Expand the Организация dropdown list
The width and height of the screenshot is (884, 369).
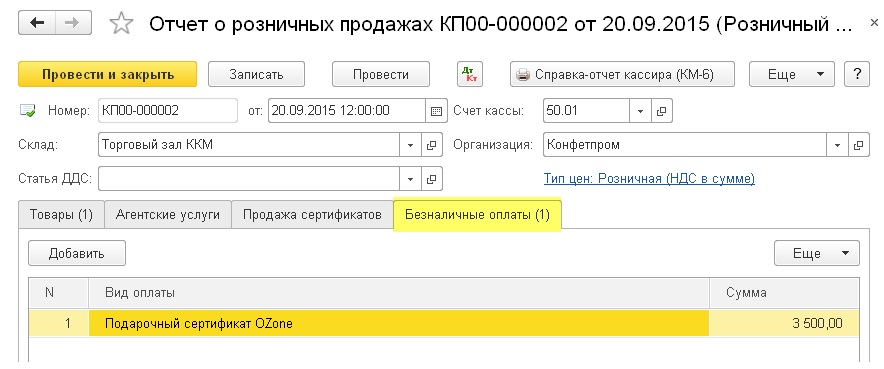[x=837, y=145]
